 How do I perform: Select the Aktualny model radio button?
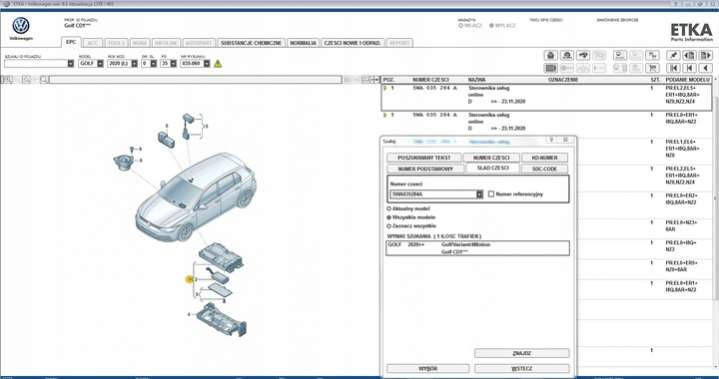coord(389,209)
